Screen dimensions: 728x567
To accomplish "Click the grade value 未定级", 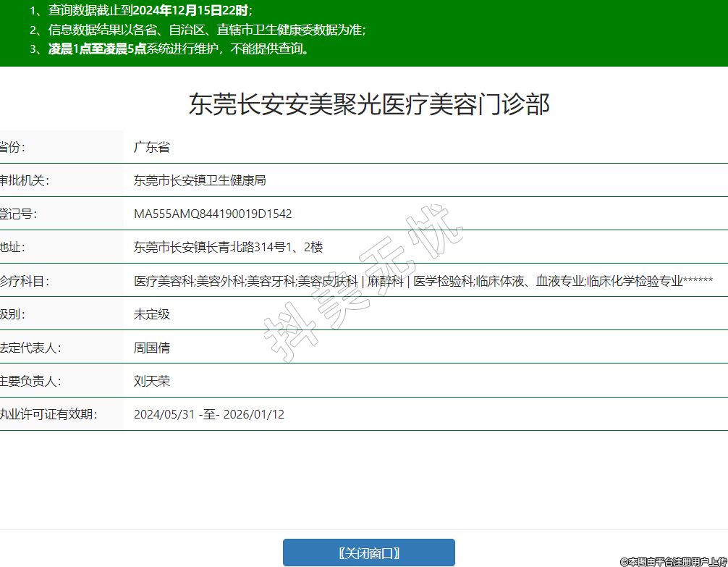I will [151, 314].
